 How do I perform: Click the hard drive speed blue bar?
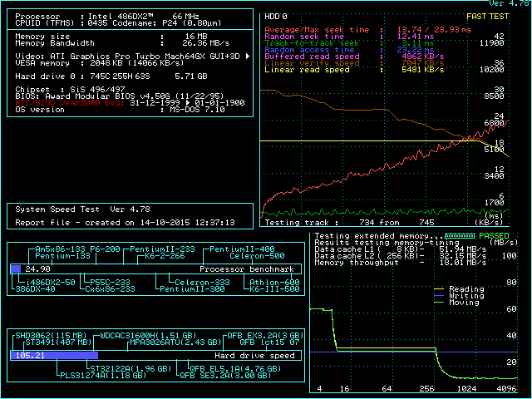[x=54, y=355]
